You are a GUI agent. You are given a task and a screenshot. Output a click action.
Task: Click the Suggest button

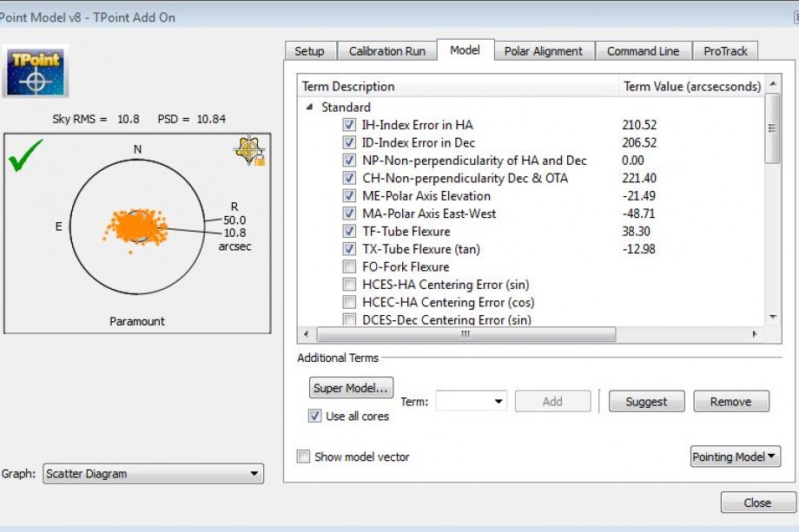click(x=647, y=401)
